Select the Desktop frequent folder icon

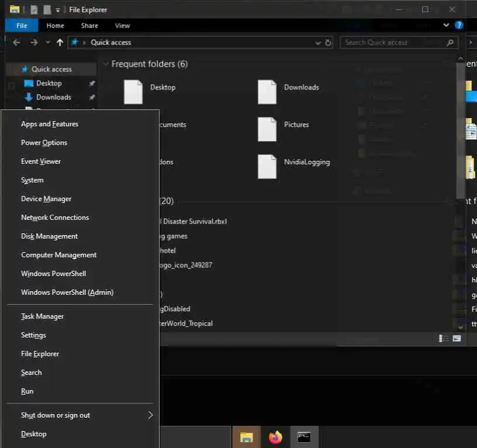tap(133, 92)
